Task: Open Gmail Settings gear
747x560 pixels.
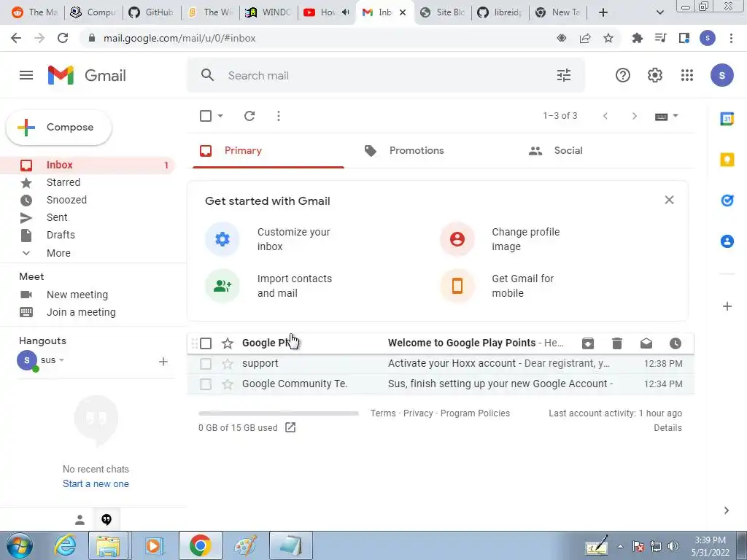Action: click(655, 75)
